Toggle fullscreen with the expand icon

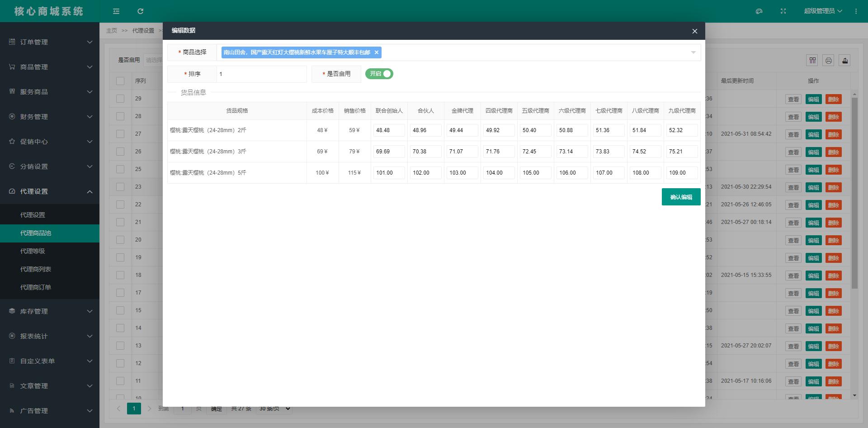[783, 11]
